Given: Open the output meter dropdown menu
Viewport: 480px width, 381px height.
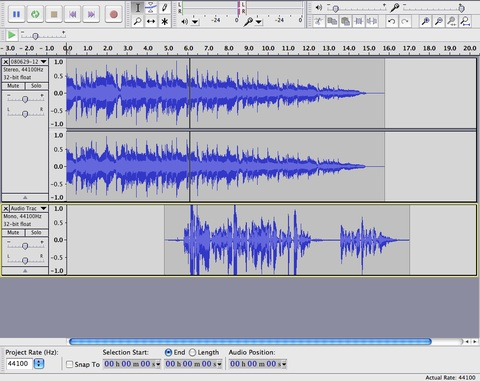Looking at the screenshot, I should (195, 22).
